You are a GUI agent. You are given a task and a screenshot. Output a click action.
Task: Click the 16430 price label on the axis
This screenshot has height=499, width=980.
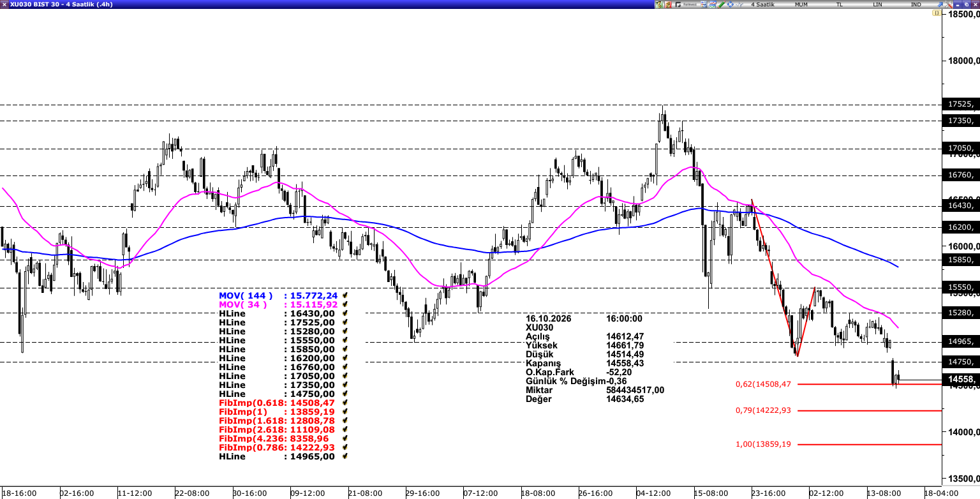960,205
